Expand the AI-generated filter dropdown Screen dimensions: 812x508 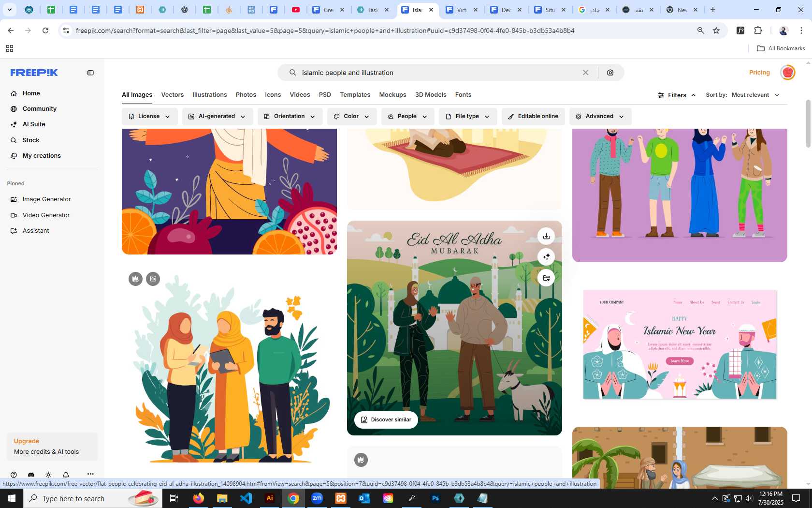pos(217,117)
